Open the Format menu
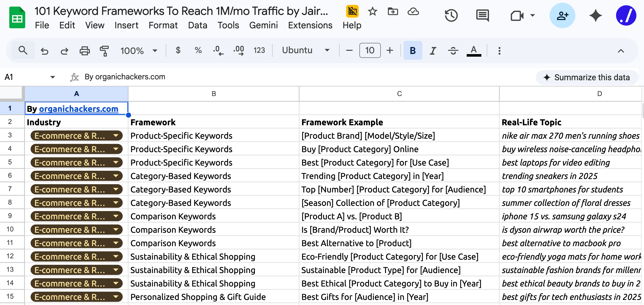The width and height of the screenshot is (644, 305). point(163,25)
